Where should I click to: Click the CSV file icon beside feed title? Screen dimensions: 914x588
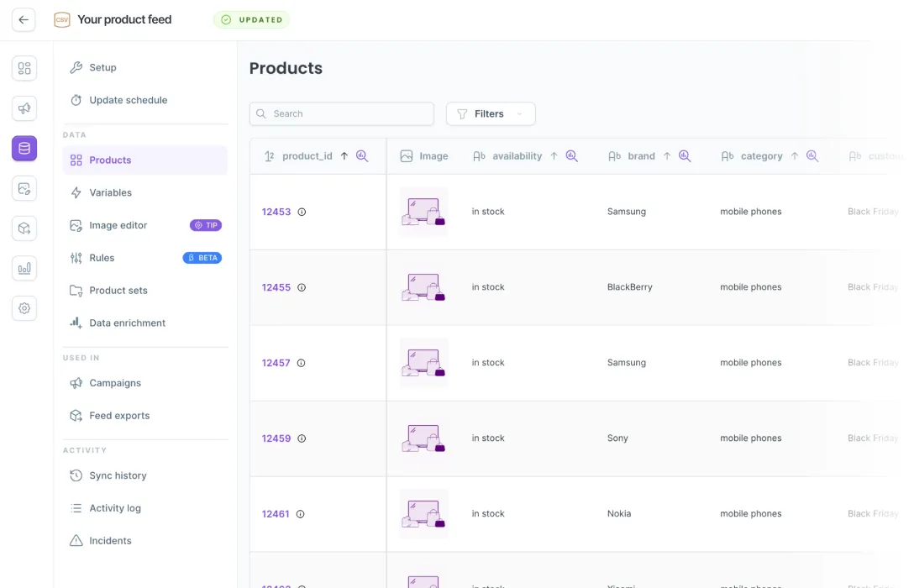point(62,20)
